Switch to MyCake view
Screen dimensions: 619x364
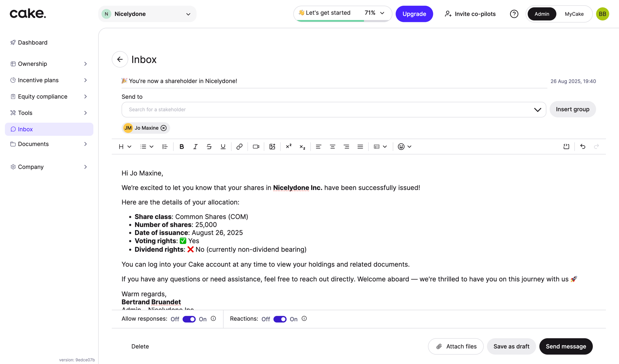[x=574, y=14]
